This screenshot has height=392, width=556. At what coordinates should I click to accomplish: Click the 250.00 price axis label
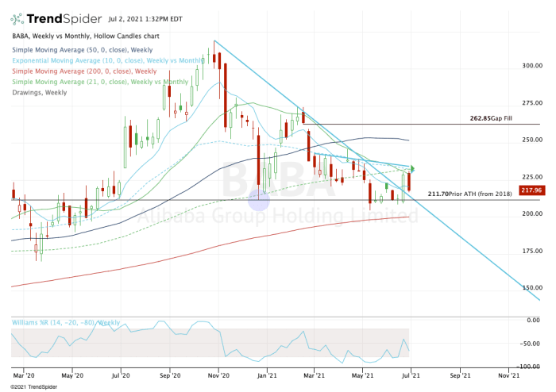[532, 140]
